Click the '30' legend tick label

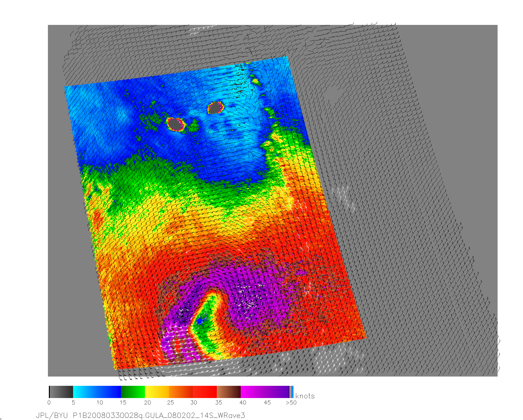(x=194, y=403)
